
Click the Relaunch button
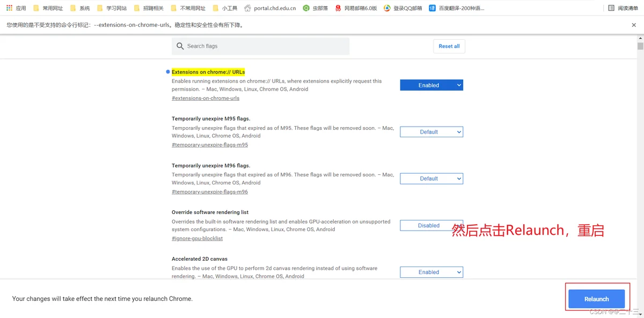click(597, 299)
